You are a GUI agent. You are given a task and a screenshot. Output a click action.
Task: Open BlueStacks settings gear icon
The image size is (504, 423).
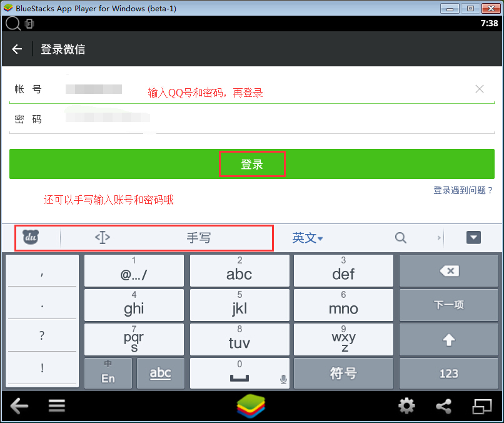pyautogui.click(x=406, y=406)
